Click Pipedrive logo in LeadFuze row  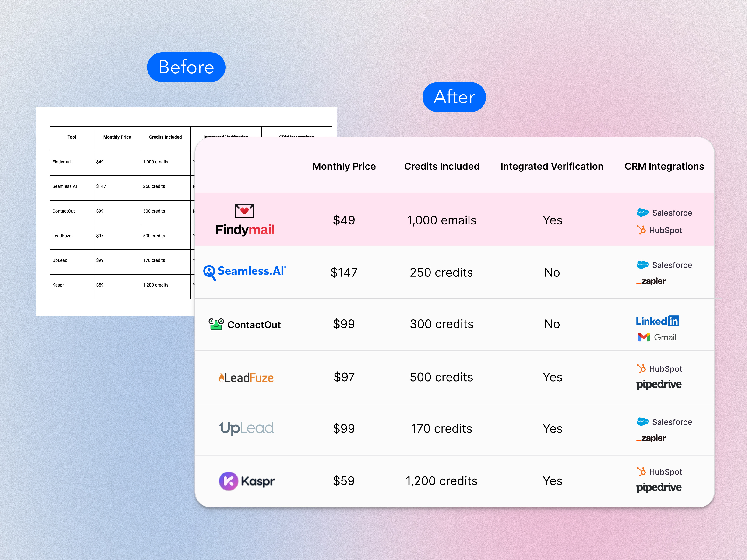pos(659,385)
